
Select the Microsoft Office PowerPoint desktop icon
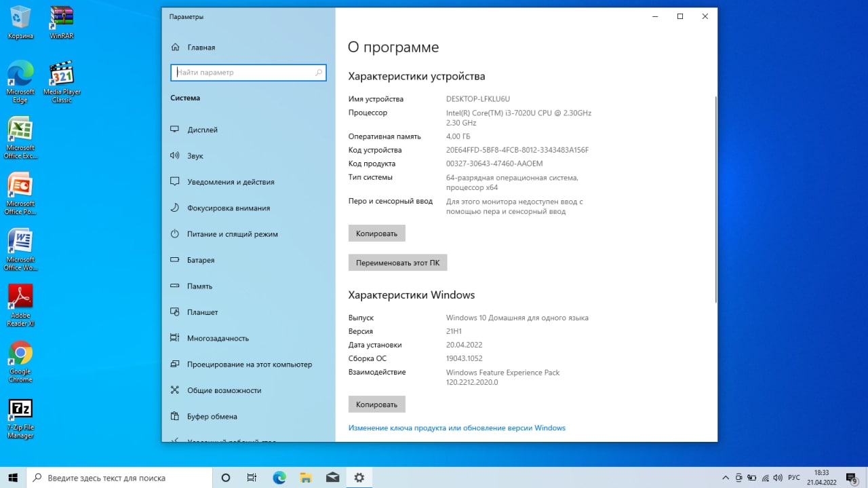pos(20,193)
